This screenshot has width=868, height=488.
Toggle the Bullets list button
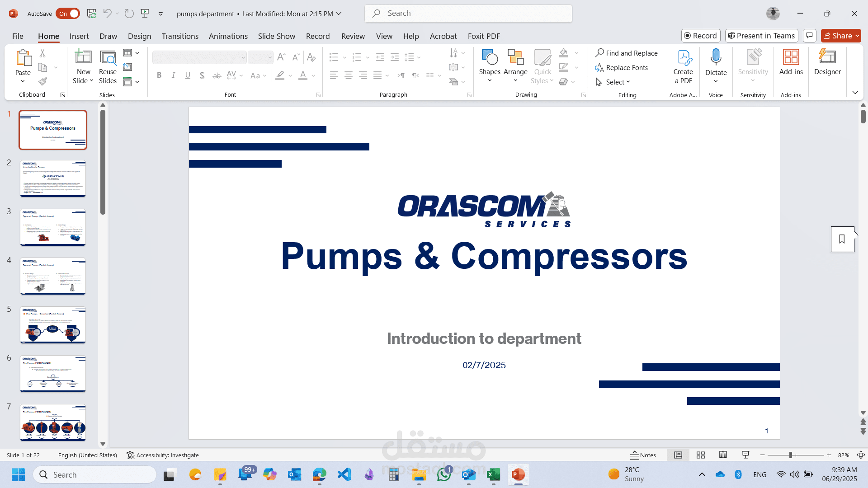(x=334, y=57)
